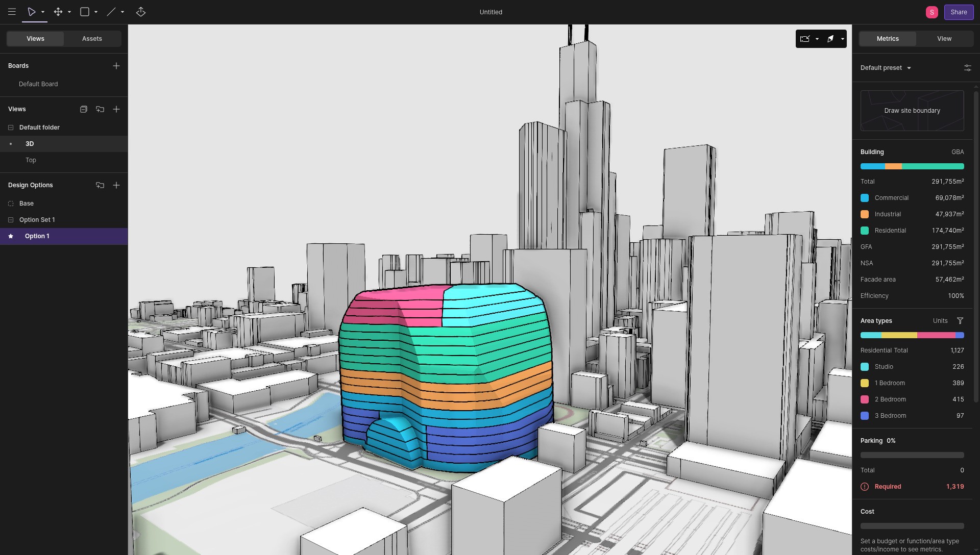This screenshot has width=980, height=555.
Task: Open the Default preset dropdown
Action: (x=885, y=67)
